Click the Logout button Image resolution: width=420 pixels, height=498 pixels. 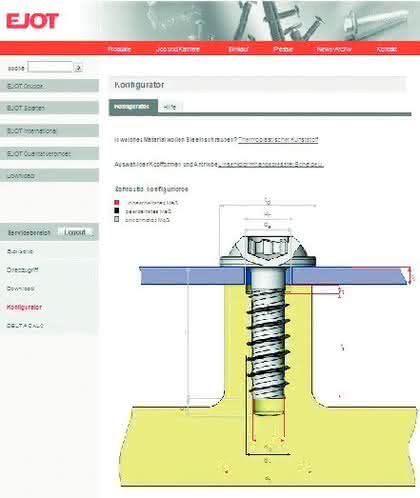(x=75, y=232)
